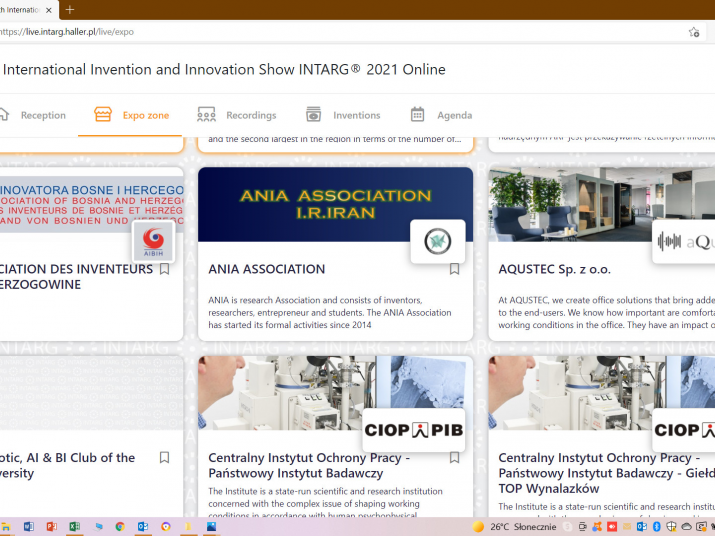The image size is (715, 536).
Task: Open Excel from the taskbar
Action: click(74, 526)
